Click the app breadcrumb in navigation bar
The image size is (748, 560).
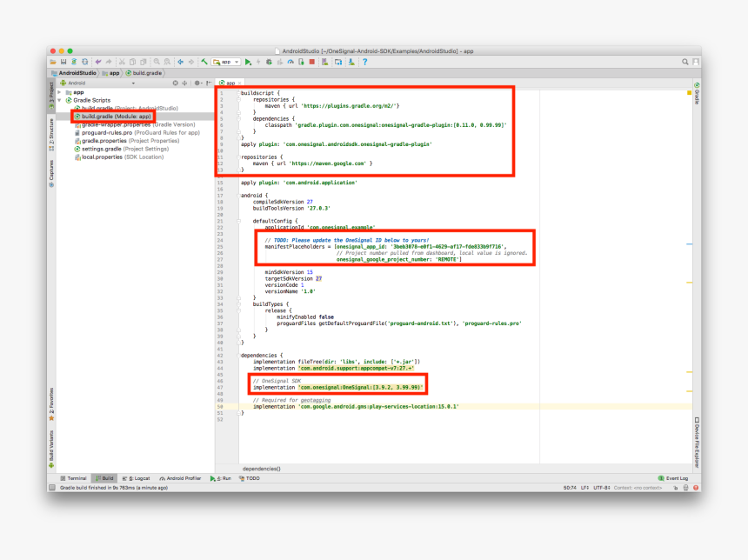coord(111,73)
